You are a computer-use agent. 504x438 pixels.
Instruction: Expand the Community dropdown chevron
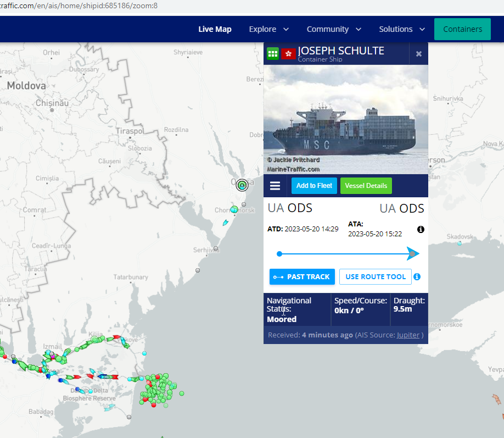[359, 30]
